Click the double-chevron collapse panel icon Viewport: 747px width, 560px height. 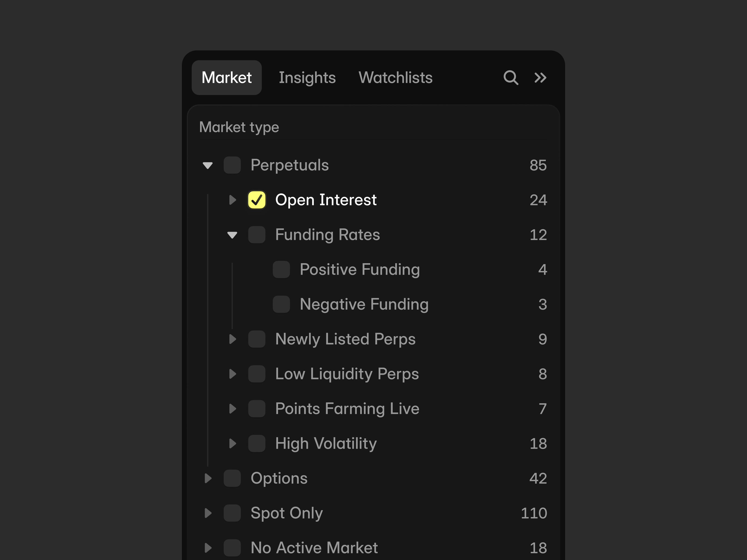point(540,78)
